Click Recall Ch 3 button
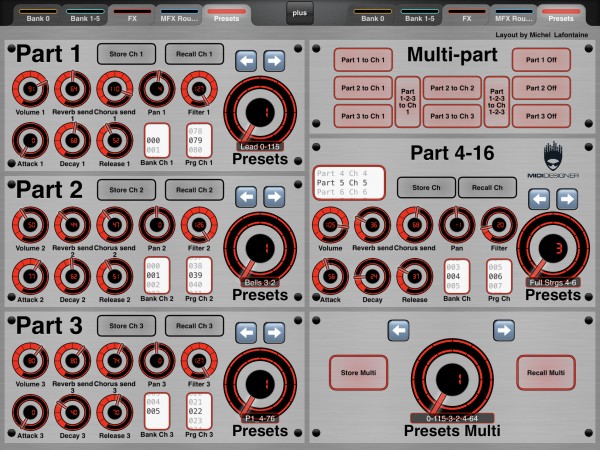This screenshot has height=450, width=600. pyautogui.click(x=194, y=326)
